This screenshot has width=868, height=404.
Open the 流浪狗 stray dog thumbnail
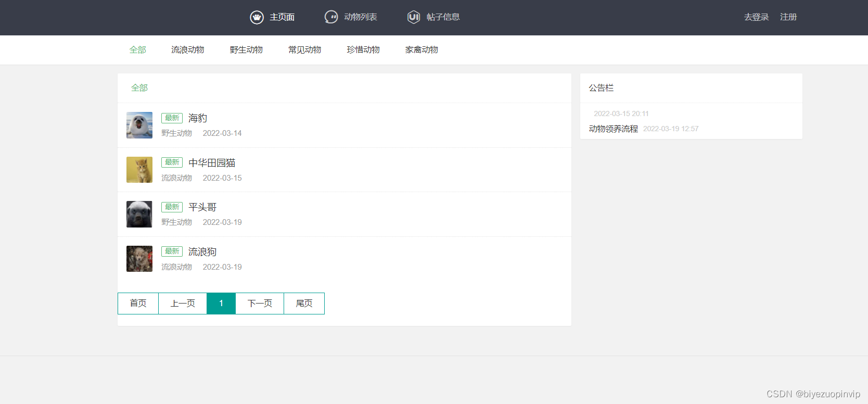[x=139, y=259]
